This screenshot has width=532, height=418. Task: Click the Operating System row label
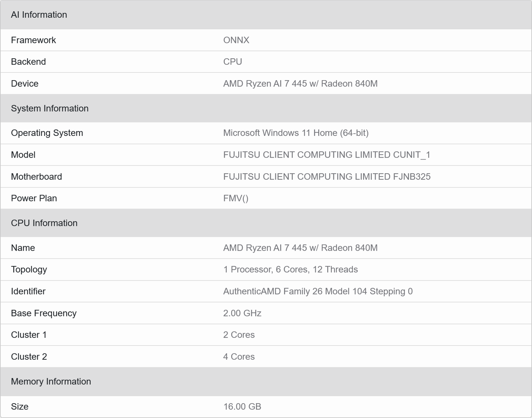click(47, 133)
